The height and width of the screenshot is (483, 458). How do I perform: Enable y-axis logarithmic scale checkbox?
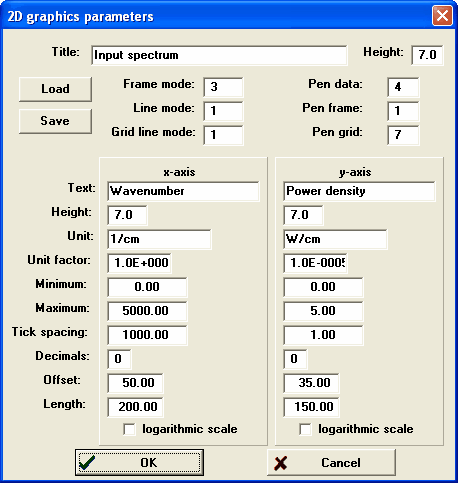(x=305, y=429)
